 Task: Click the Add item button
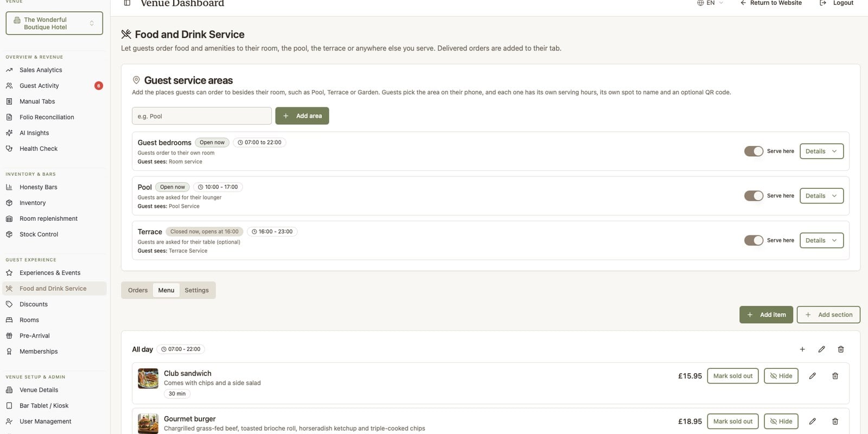pos(766,315)
